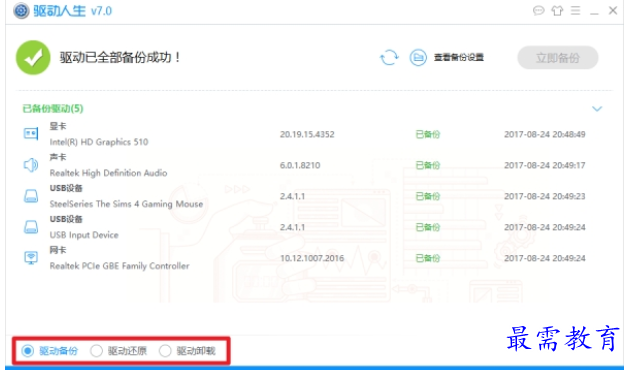Open the feedback chat bubble icon
This screenshot has width=628, height=370.
point(539,10)
